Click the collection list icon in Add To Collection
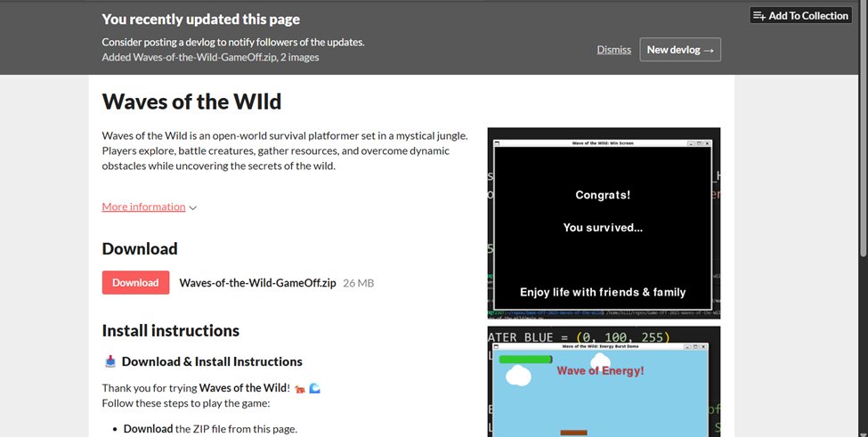This screenshot has height=437, width=868. [759, 16]
